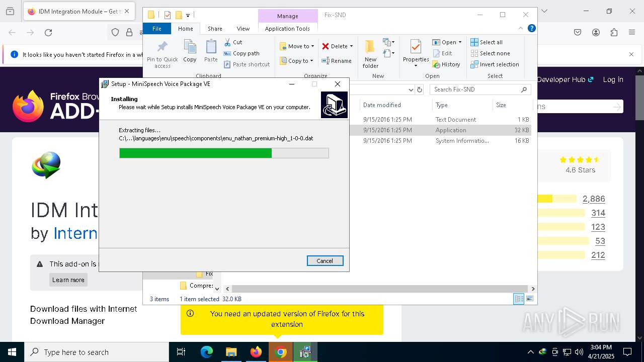Click Open in the ribbon Open group
Screen dimensions: 644x362
(x=446, y=42)
